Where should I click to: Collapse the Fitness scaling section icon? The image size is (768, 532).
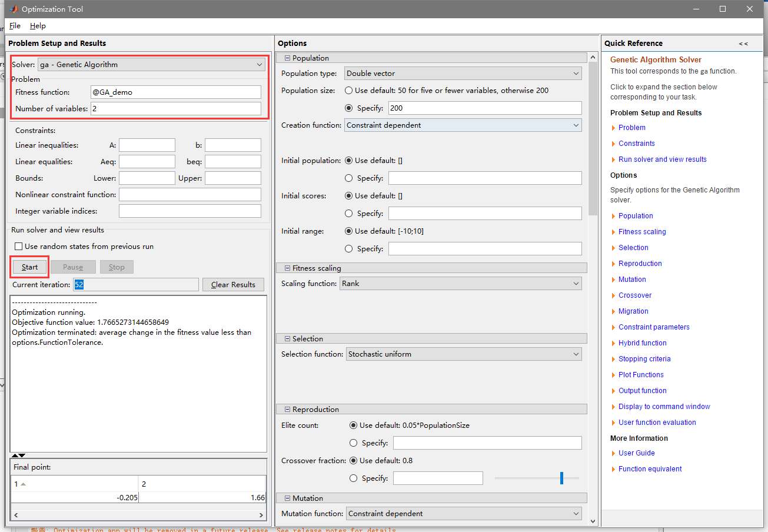pyautogui.click(x=287, y=268)
